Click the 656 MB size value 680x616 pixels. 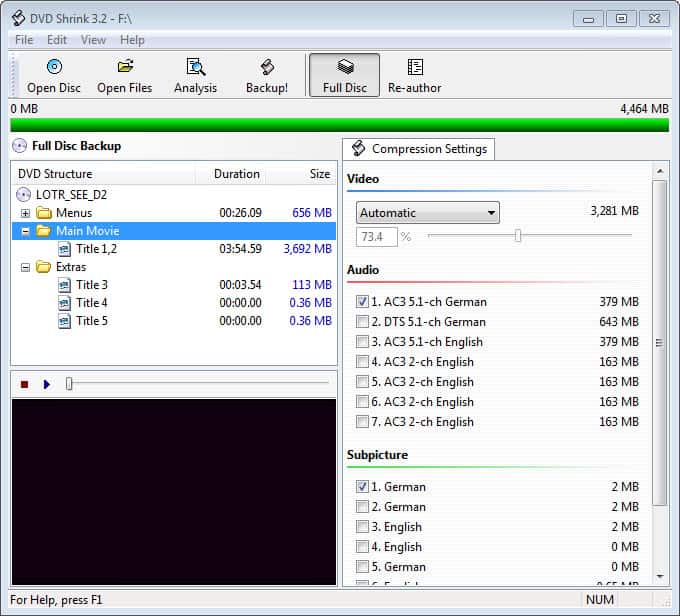click(312, 213)
